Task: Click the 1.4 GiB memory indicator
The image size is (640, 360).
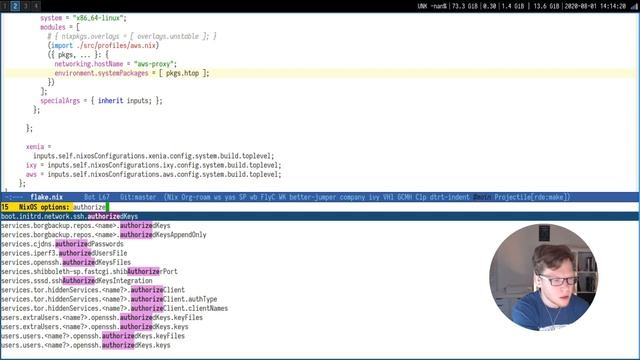Action: 513,6
